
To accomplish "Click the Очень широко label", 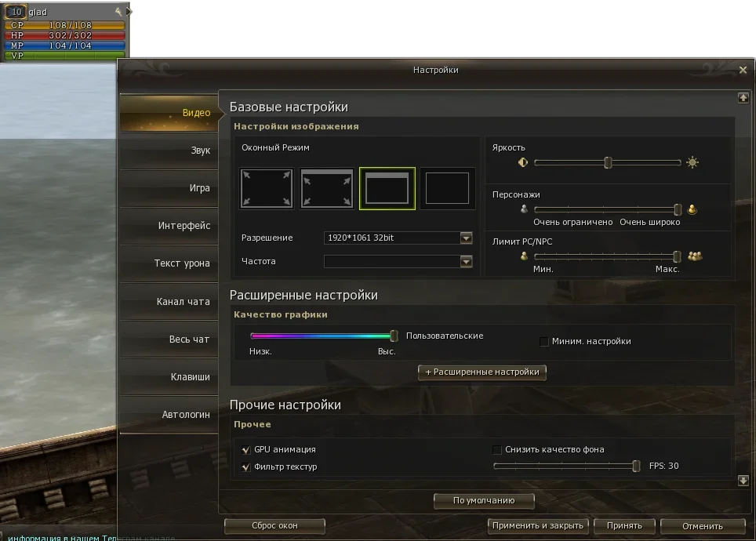I will click(x=650, y=223).
